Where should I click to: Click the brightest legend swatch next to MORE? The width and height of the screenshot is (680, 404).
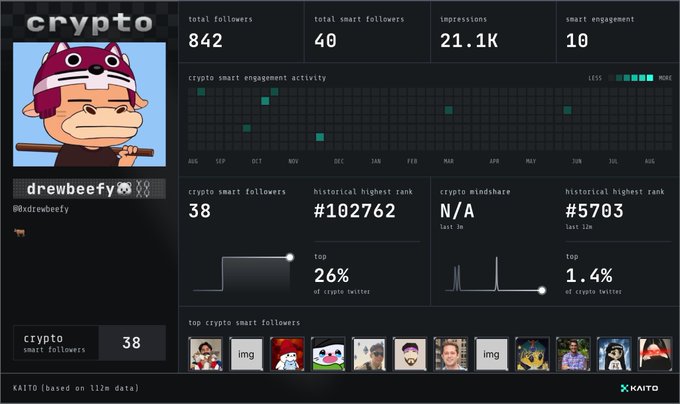point(650,78)
